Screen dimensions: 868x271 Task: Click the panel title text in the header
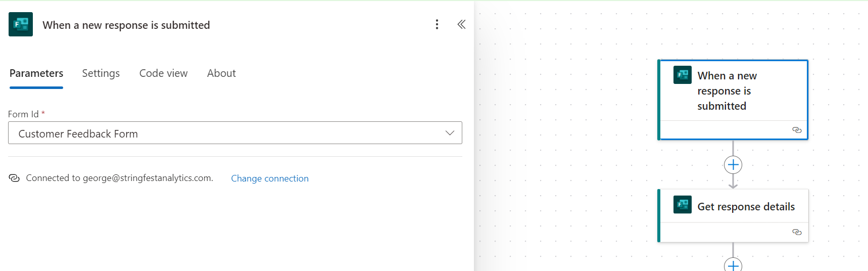pos(126,25)
